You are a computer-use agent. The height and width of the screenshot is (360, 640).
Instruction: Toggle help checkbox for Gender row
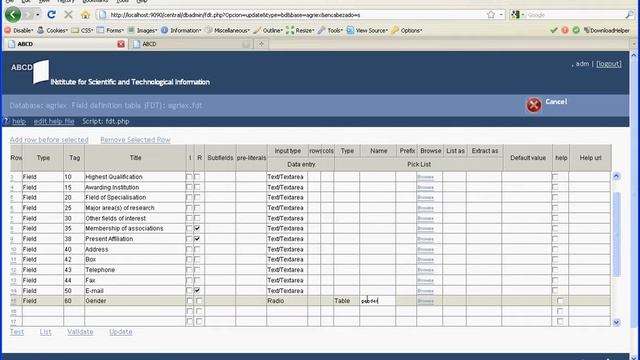[x=560, y=301]
